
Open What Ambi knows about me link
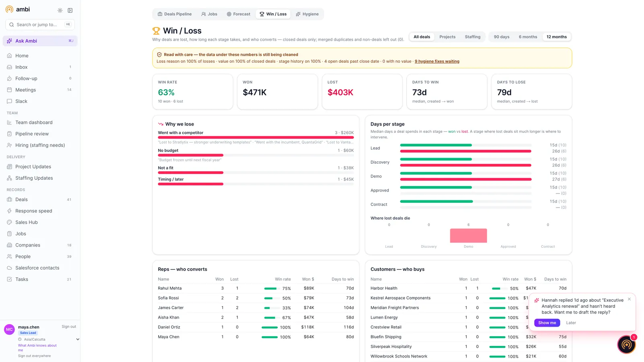coord(37,348)
